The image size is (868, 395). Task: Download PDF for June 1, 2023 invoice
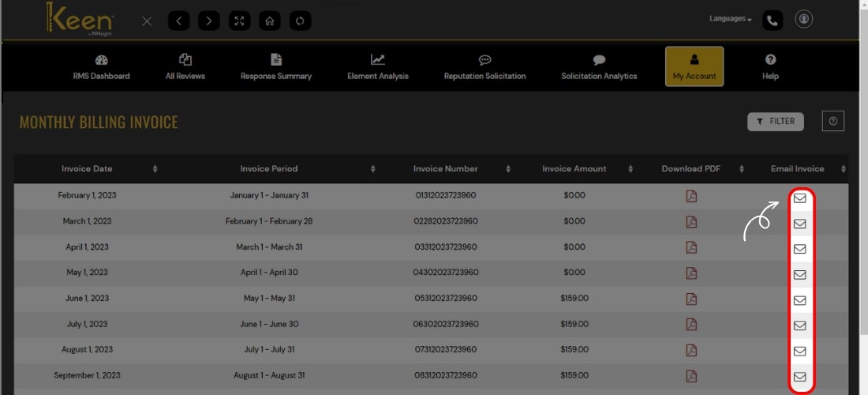(x=691, y=299)
